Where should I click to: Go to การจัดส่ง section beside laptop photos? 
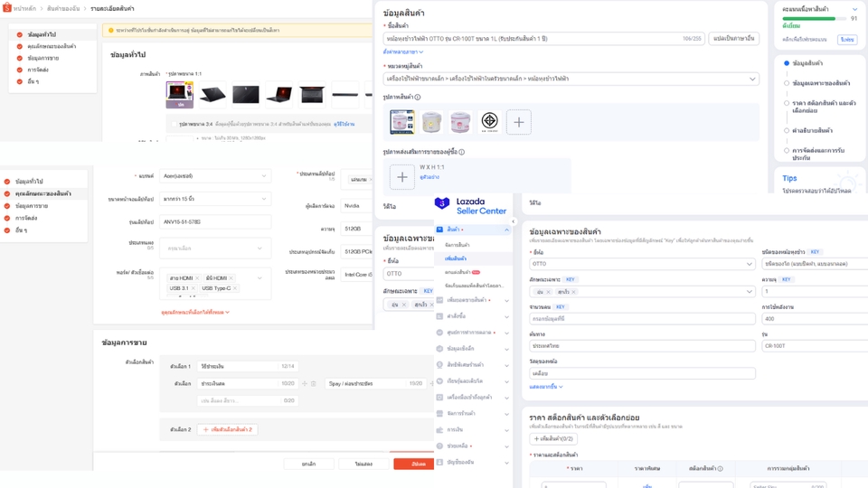[38, 70]
